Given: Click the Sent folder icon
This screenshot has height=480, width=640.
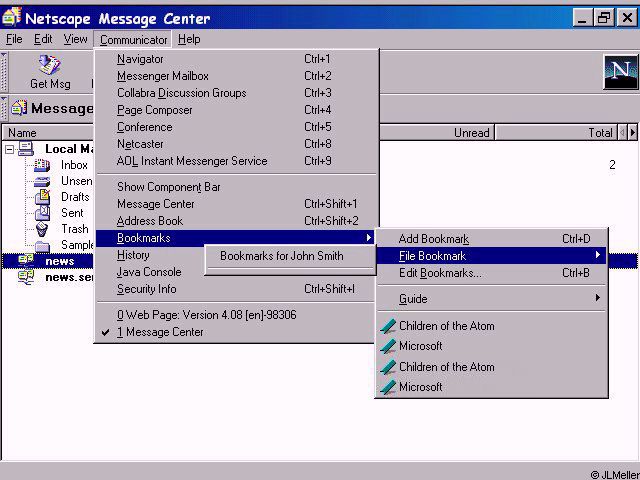Looking at the screenshot, I should (x=42, y=213).
